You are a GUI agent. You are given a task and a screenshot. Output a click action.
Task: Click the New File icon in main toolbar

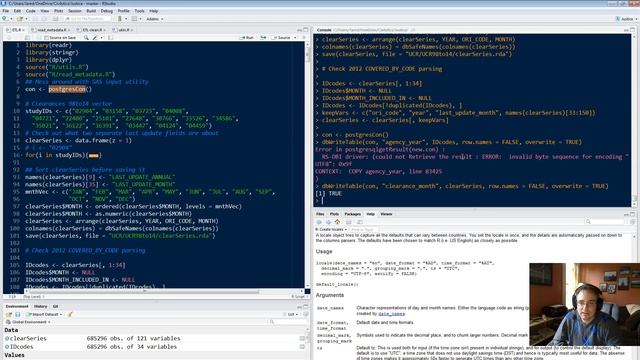[4, 19]
